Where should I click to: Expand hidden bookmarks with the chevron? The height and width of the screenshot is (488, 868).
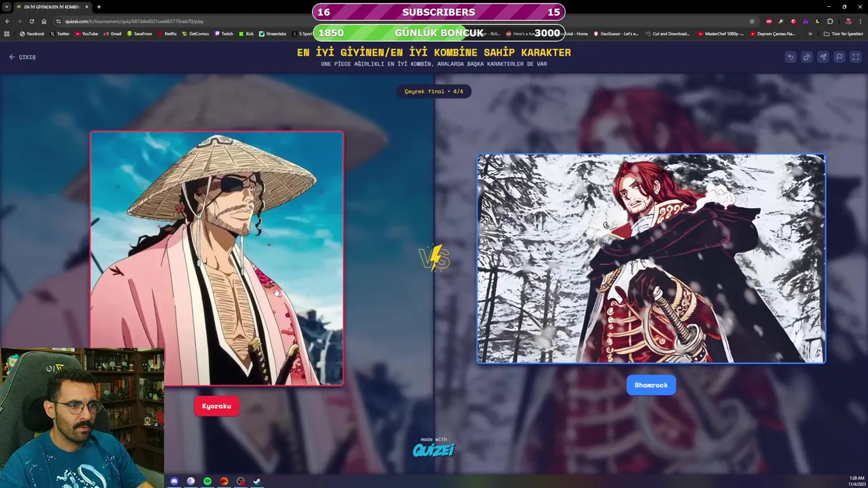(810, 33)
